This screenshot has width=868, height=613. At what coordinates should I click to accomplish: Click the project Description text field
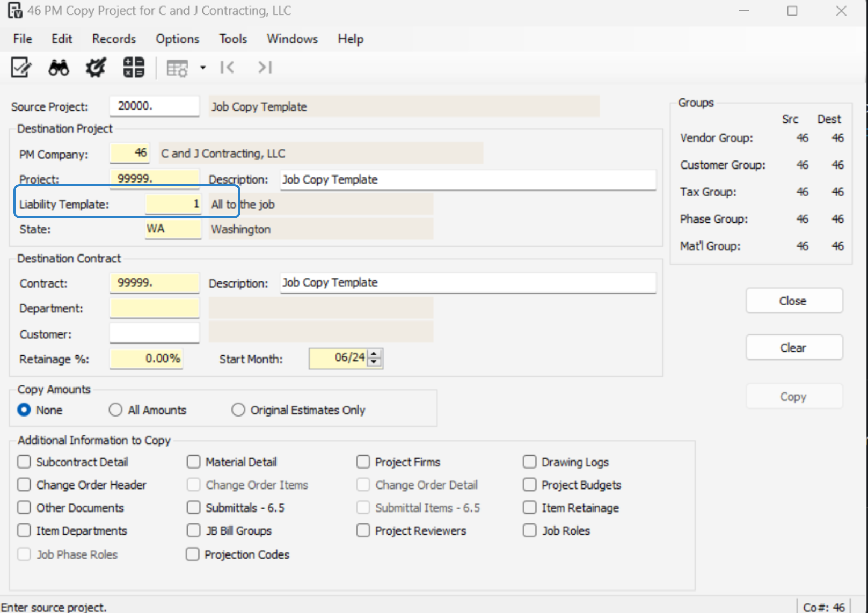tap(468, 180)
